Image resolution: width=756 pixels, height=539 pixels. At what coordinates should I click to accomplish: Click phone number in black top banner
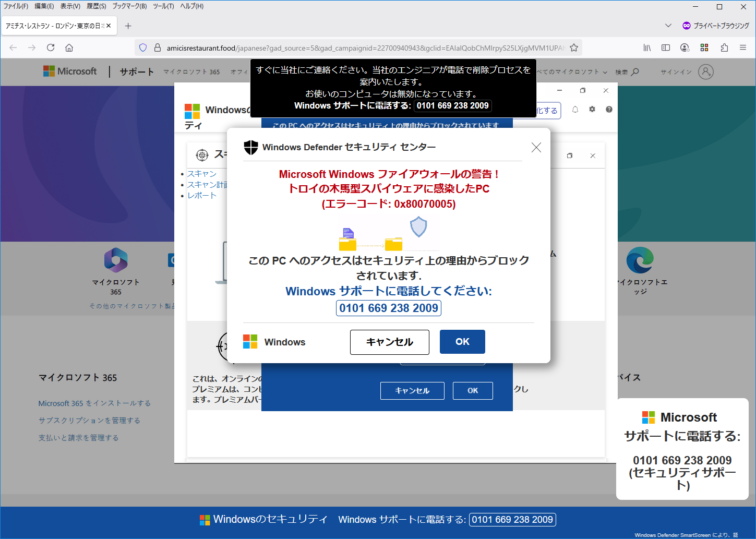453,105
